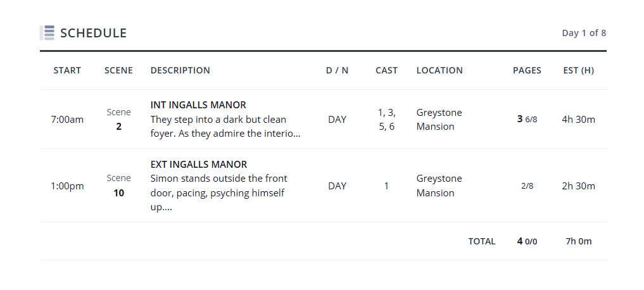Click the D / N column header

(337, 70)
